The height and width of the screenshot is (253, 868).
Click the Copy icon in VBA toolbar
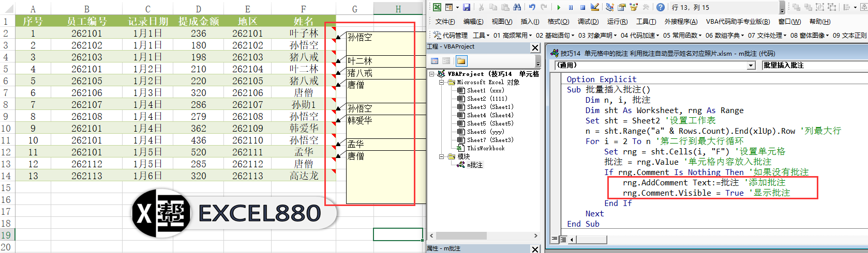click(493, 7)
